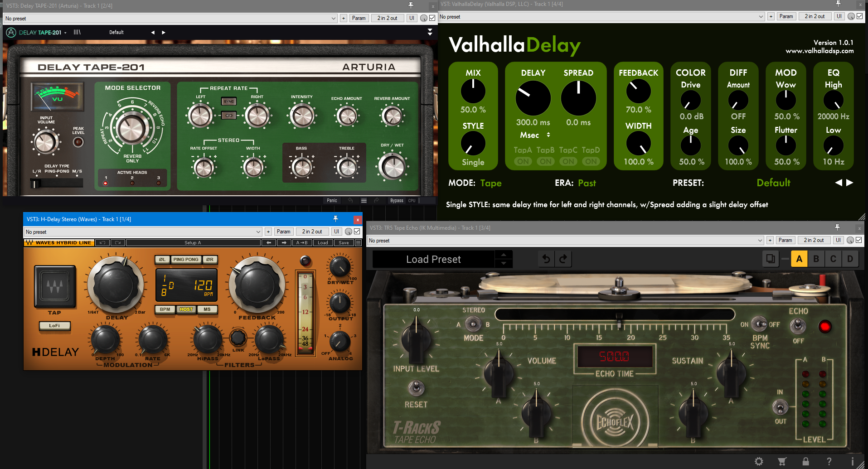Click undo icon in TR5 Tape Echo
Image resolution: width=868 pixels, height=469 pixels.
[x=546, y=259]
